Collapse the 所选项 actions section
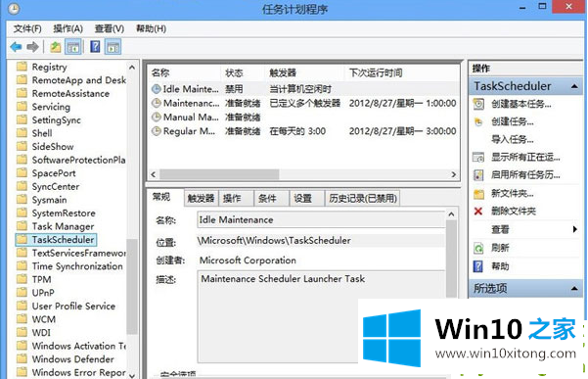The image size is (588, 379). click(x=574, y=289)
